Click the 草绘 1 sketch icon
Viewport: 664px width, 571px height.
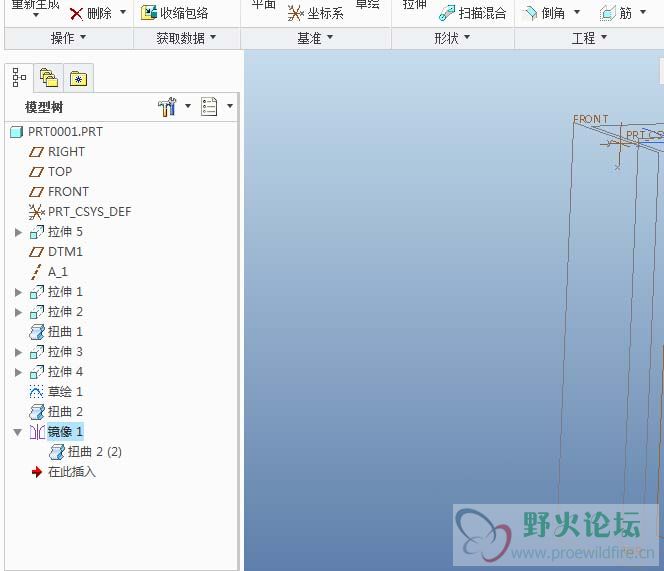36,392
